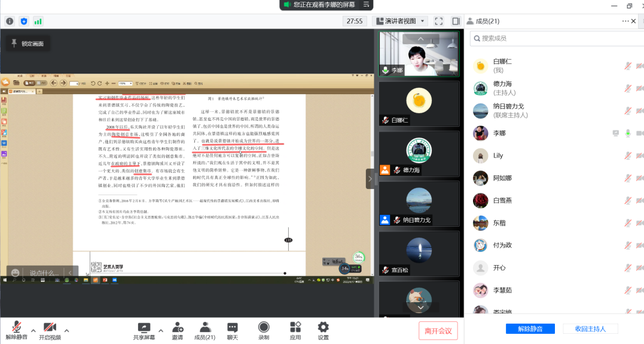Click the red 离开会议 button
This screenshot has height=344, width=644.
pos(438,330)
